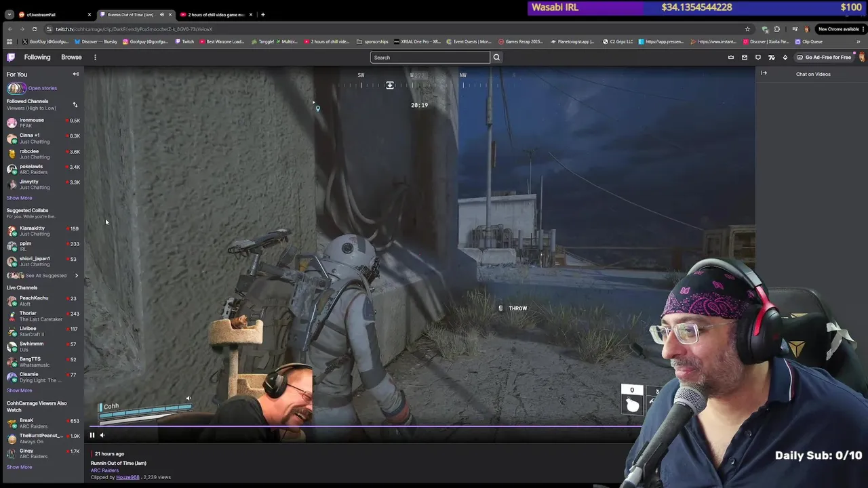Open the Prime Loot crown icon
The image size is (868, 488).
731,58
